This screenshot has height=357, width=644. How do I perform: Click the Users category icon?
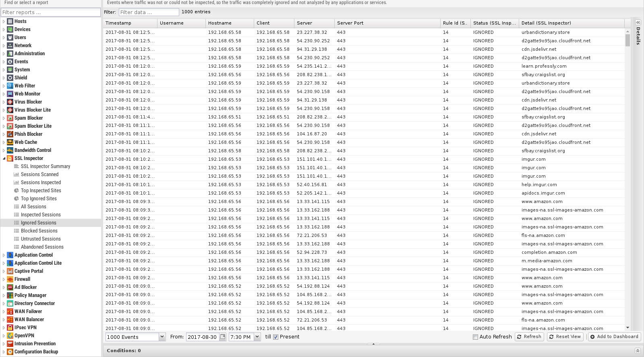tap(10, 37)
